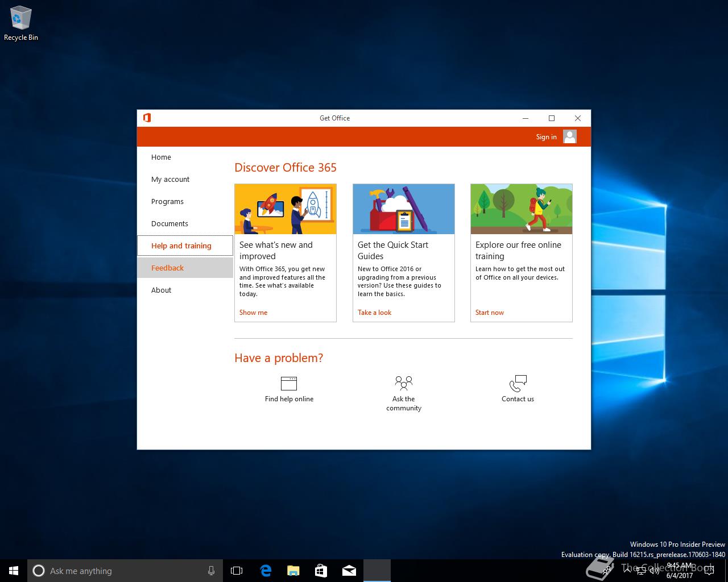Click the Contact us icon

click(x=518, y=383)
